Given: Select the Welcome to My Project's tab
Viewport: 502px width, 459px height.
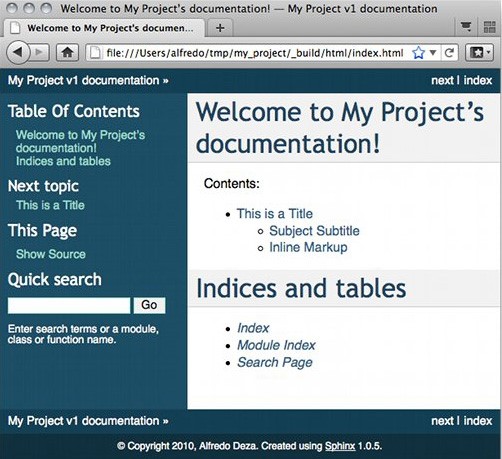Looking at the screenshot, I should pos(104,28).
